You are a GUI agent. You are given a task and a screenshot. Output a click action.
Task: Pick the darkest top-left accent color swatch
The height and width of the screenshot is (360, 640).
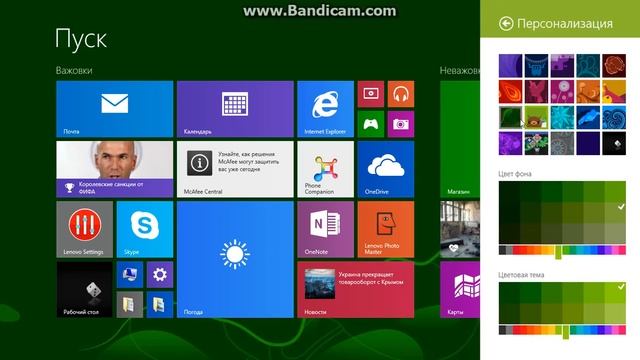(x=509, y=293)
